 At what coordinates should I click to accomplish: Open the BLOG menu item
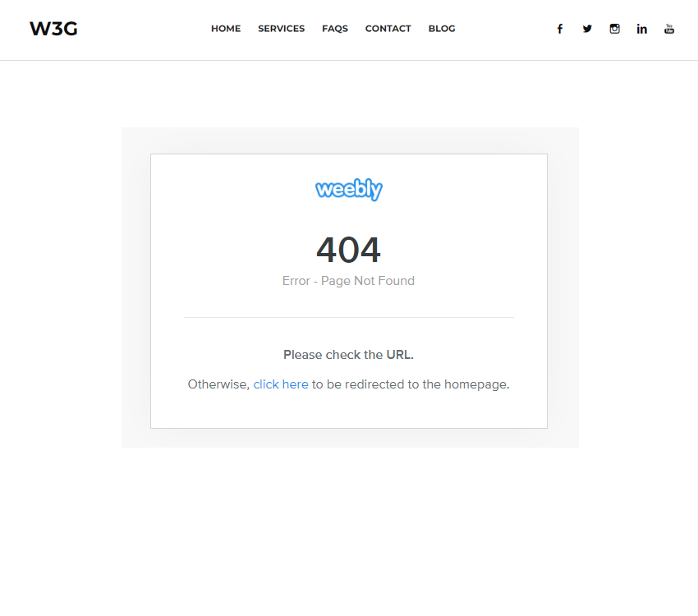[442, 29]
